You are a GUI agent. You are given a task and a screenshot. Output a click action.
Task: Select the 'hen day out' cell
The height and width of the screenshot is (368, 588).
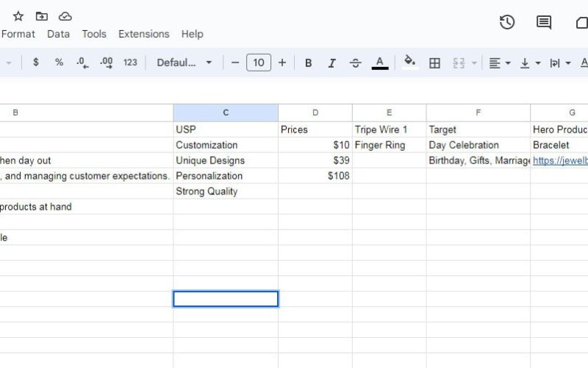coord(86,160)
